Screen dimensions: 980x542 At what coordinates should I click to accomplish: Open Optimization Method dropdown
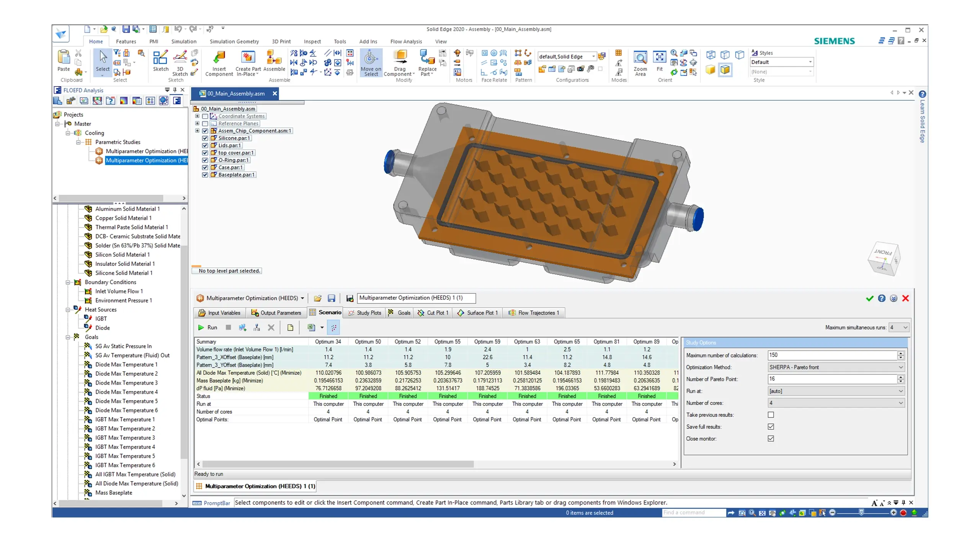836,367
